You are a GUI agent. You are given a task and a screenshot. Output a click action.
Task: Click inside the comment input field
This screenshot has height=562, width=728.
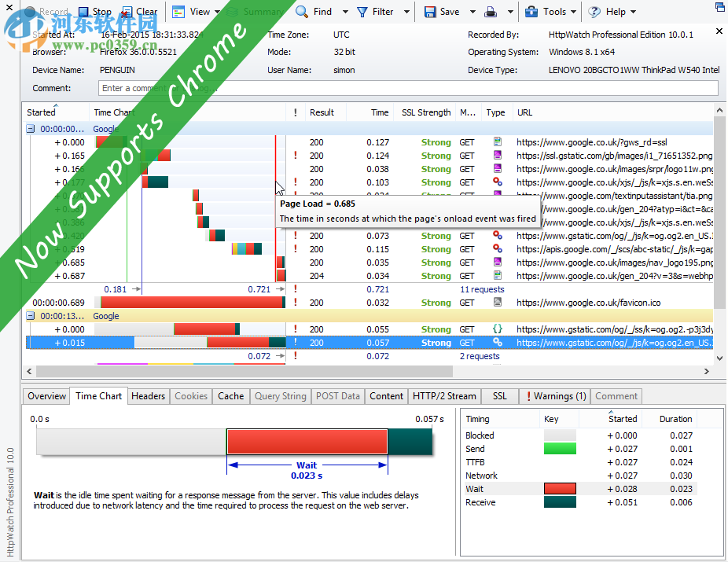click(x=314, y=88)
